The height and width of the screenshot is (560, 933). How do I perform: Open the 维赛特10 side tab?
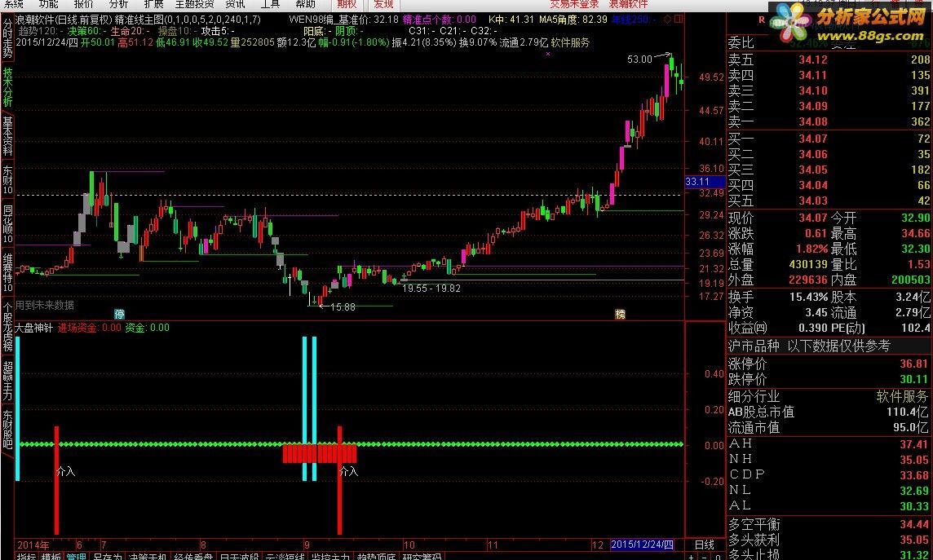coord(7,273)
